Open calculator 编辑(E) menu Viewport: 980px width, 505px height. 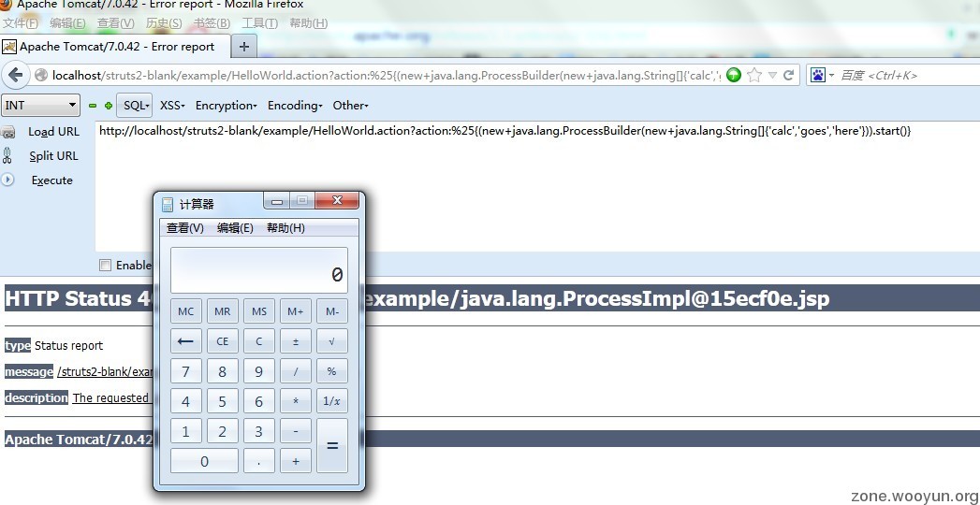click(x=235, y=228)
